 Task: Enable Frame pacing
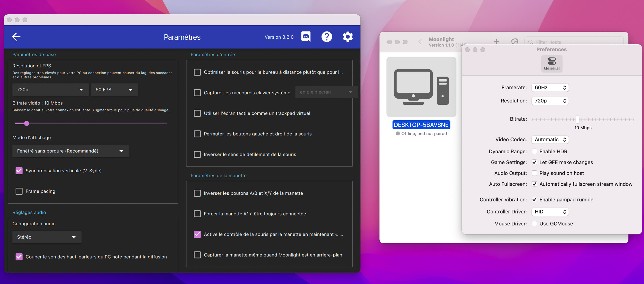point(19,191)
